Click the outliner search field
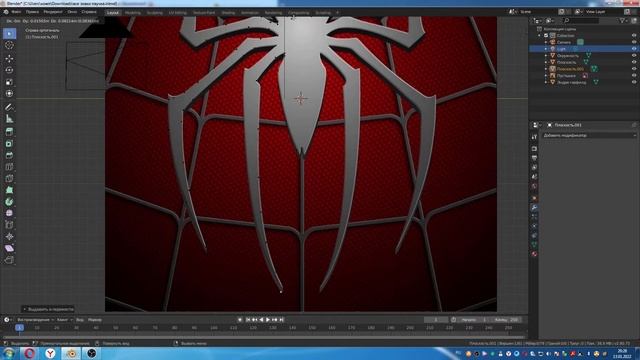The image size is (640, 360). (x=581, y=20)
